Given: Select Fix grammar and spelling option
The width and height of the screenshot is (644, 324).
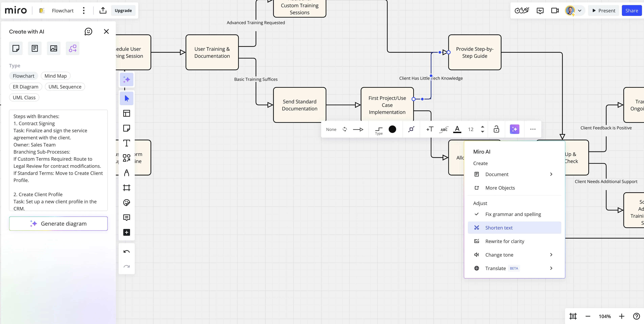Looking at the screenshot, I should tap(513, 214).
